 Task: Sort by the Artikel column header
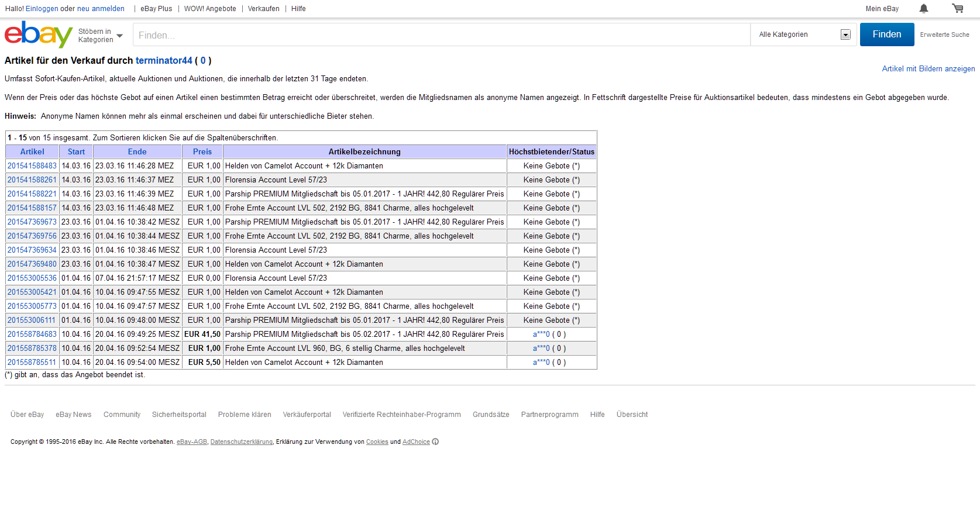point(32,152)
